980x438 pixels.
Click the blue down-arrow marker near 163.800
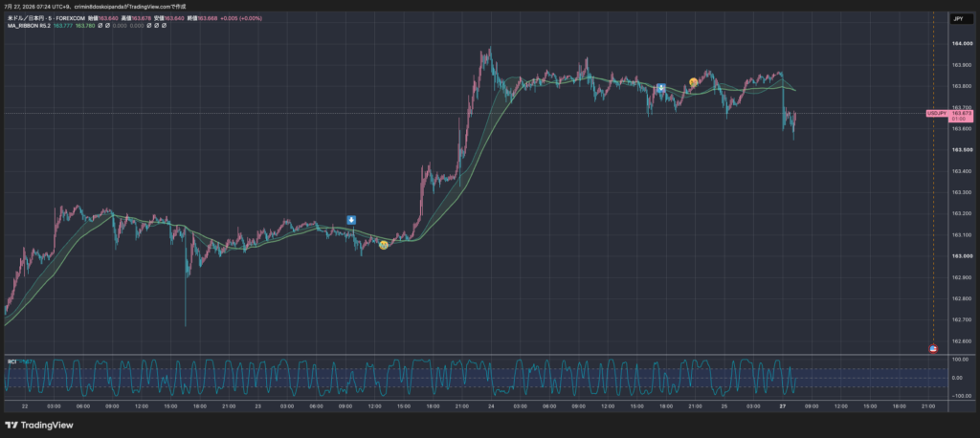(661, 87)
